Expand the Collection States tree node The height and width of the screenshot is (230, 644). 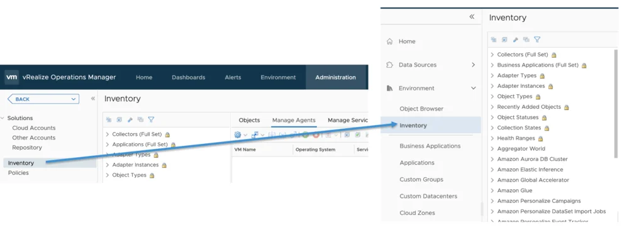[492, 128]
